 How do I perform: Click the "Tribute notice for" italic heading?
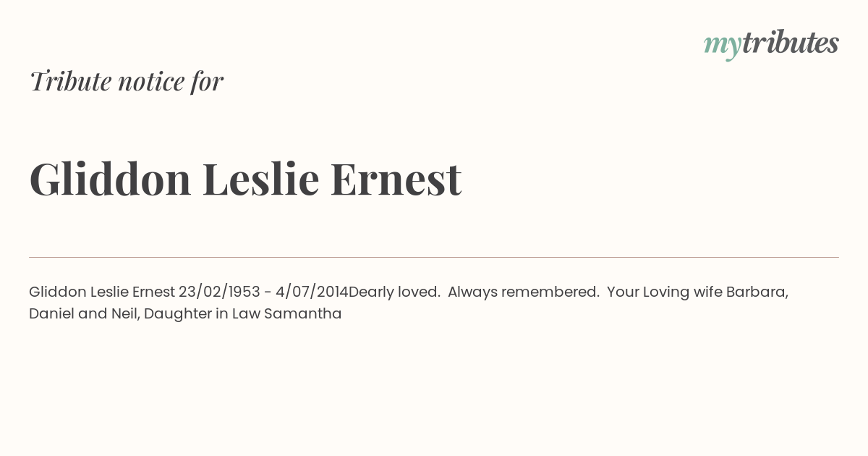click(x=127, y=82)
